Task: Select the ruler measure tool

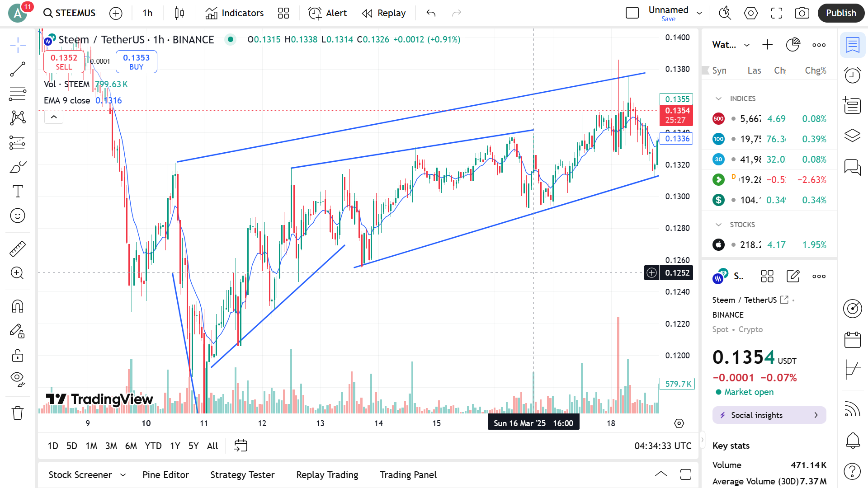Action: [x=18, y=249]
